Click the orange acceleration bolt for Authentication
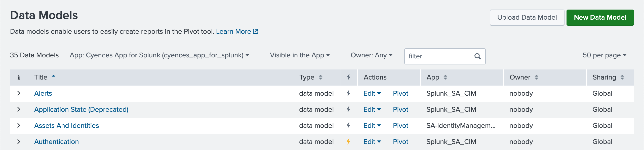The width and height of the screenshot is (644, 150). point(348,141)
